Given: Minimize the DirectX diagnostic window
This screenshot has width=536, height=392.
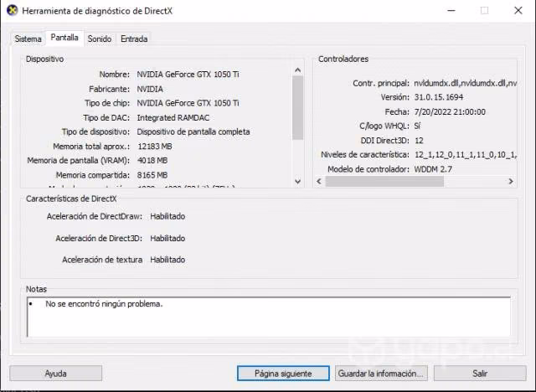Looking at the screenshot, I should [x=451, y=11].
